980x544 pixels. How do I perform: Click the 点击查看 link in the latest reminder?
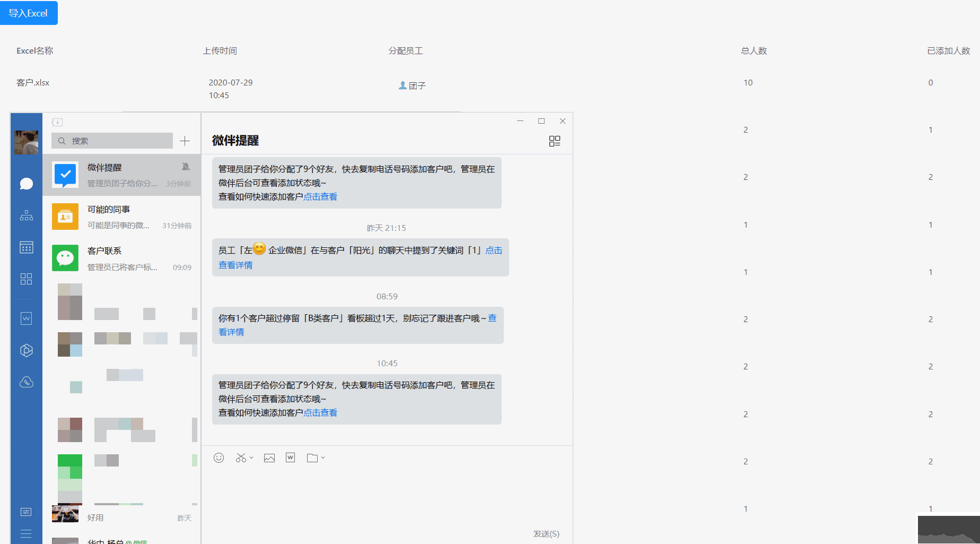pos(320,412)
